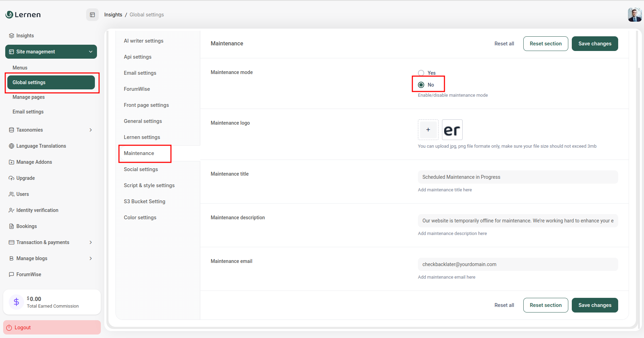This screenshot has width=644, height=338.
Task: Expand the Transaction & payments section
Action: (90, 242)
